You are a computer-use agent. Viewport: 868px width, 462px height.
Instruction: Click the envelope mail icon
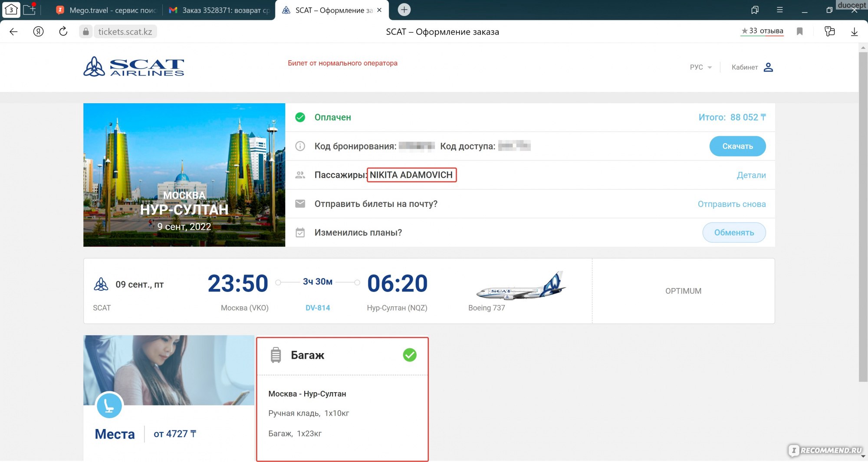pos(300,203)
